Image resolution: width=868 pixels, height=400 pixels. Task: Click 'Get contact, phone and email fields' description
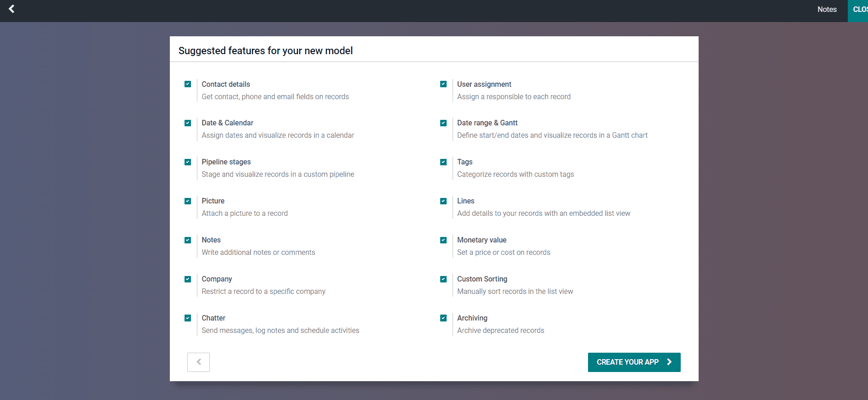[275, 96]
